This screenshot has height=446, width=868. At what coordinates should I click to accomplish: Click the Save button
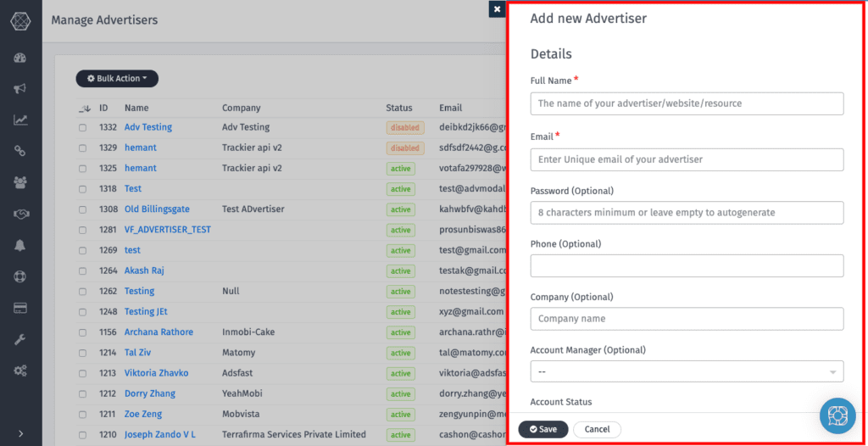click(x=543, y=429)
